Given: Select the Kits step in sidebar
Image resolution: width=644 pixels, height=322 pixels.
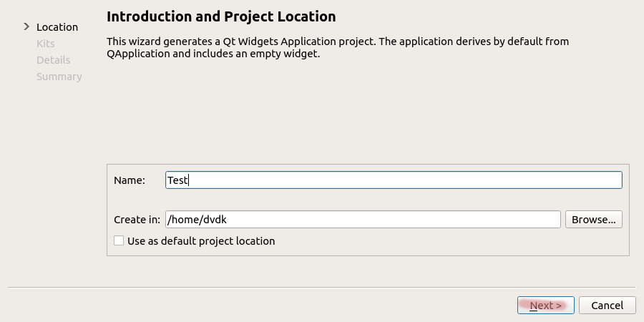Looking at the screenshot, I should pyautogui.click(x=45, y=44).
